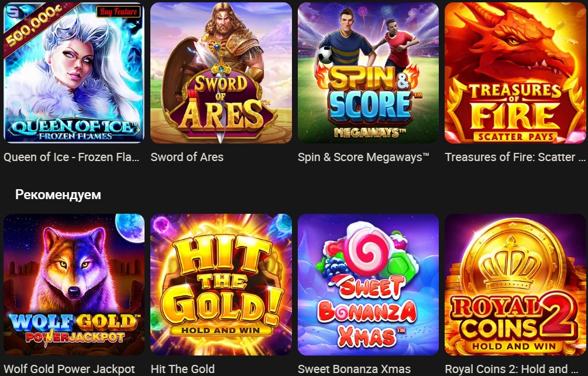Open the Sweet Bonanza Xmas thumbnail
The height and width of the screenshot is (376, 588).
(368, 285)
